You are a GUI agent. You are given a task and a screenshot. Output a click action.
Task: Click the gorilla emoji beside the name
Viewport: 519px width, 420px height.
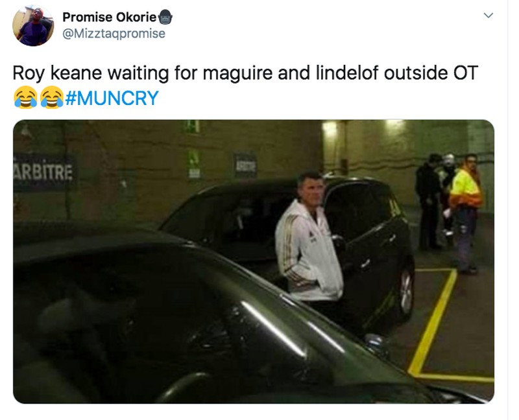165,17
